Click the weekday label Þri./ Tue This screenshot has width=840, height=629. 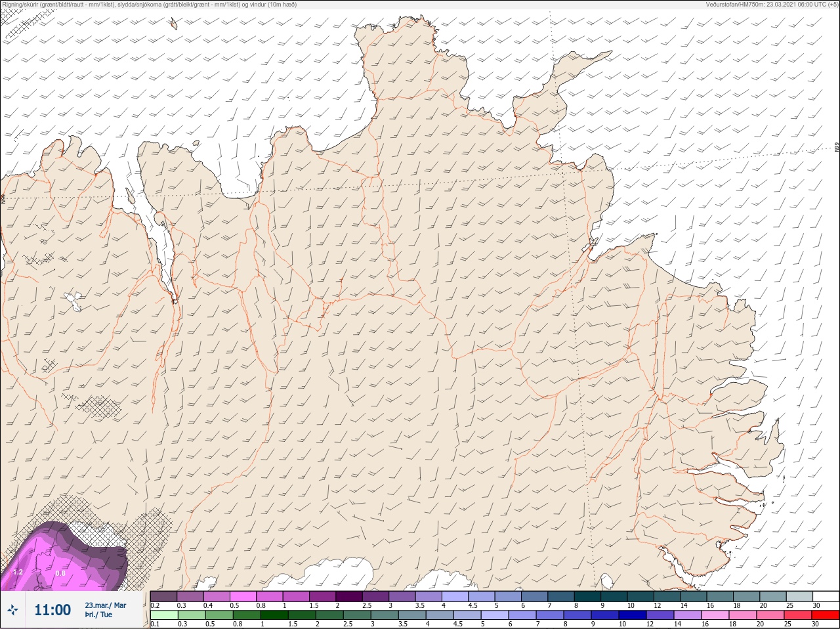point(98,615)
